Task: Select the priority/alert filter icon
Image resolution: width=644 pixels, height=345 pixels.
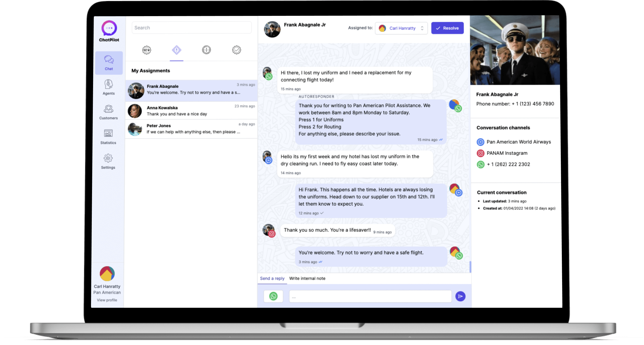Action: click(x=176, y=50)
